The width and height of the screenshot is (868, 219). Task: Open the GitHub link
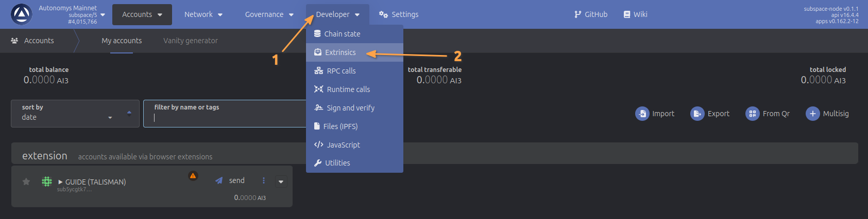(x=591, y=14)
